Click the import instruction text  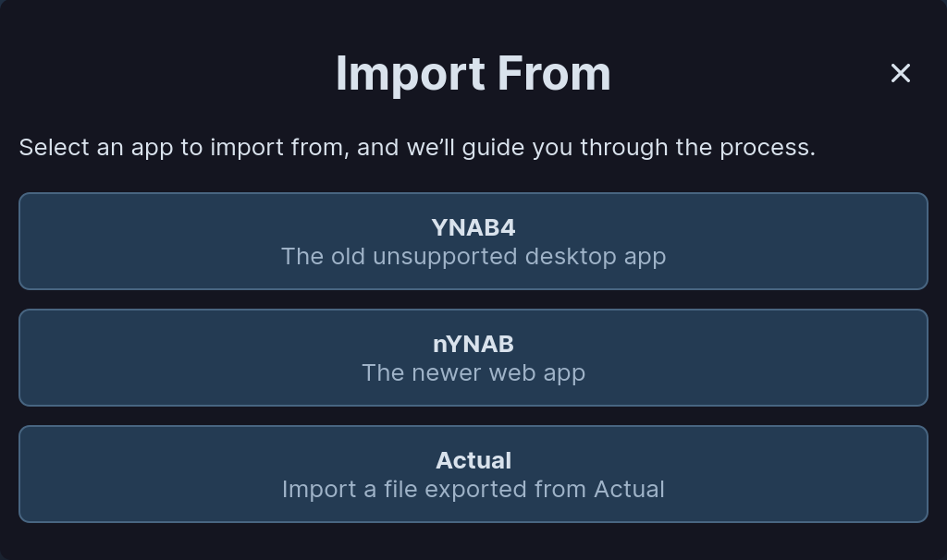[x=416, y=147]
